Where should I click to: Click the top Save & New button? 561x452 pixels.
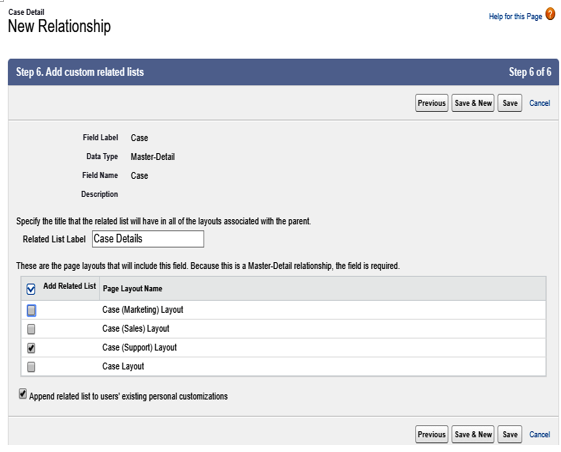tap(473, 103)
